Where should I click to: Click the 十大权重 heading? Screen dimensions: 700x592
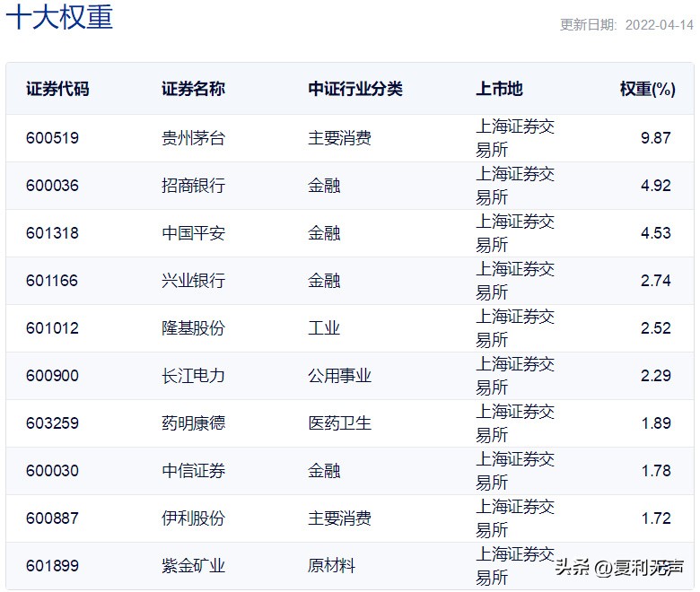pos(59,16)
